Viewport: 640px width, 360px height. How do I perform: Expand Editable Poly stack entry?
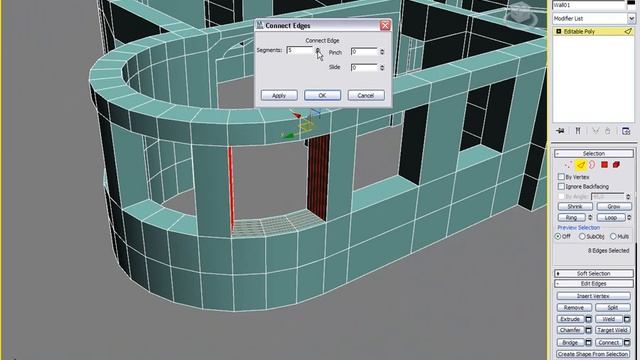point(559,31)
